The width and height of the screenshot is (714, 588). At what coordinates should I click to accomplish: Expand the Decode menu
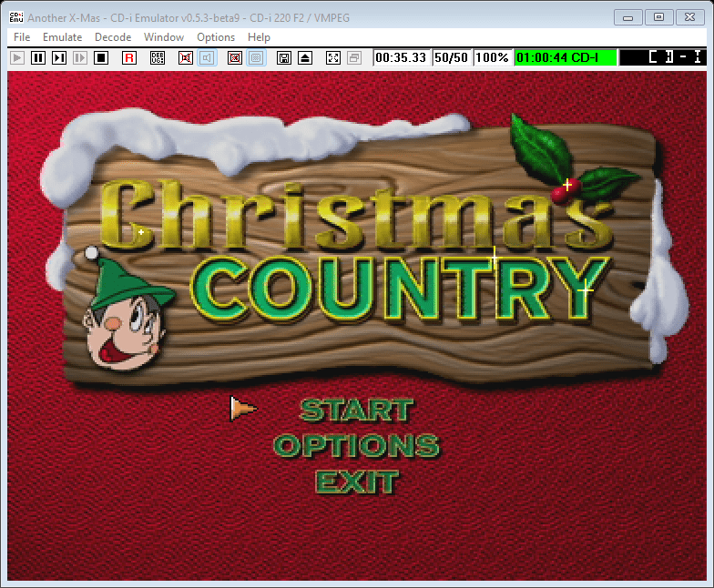coord(113,37)
